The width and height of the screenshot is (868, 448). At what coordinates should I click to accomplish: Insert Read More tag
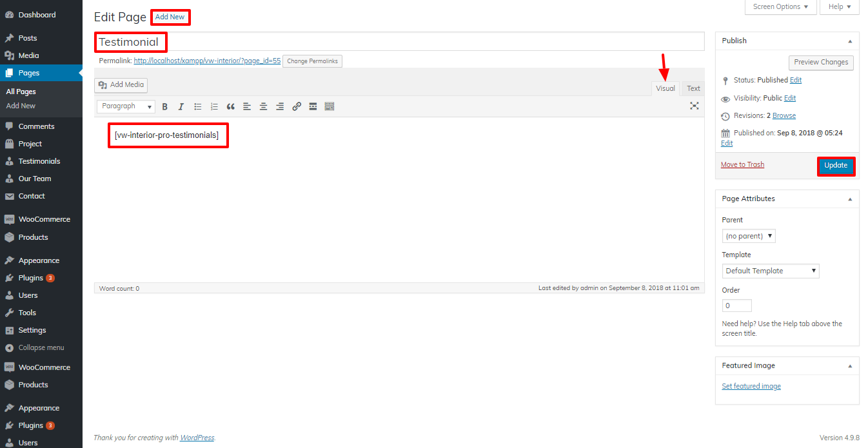[313, 107]
